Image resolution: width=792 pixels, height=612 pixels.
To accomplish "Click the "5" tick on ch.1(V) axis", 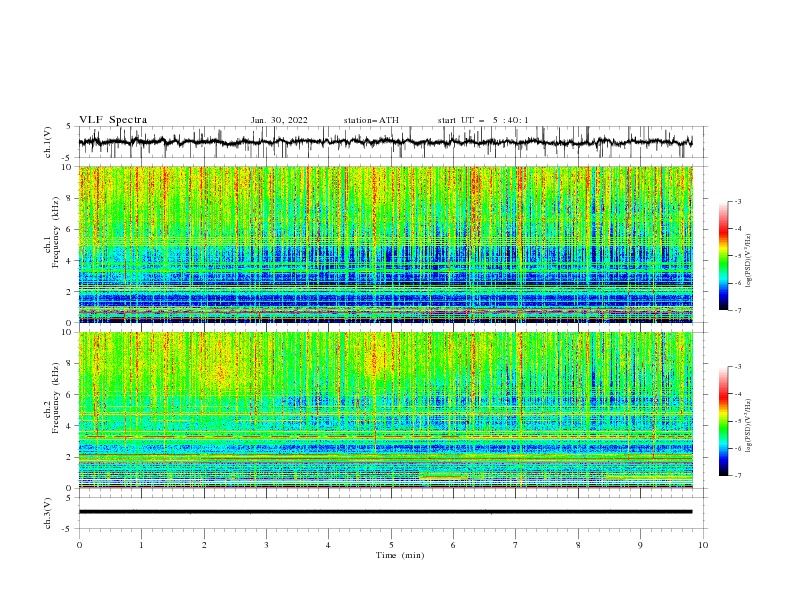I will [x=70, y=127].
